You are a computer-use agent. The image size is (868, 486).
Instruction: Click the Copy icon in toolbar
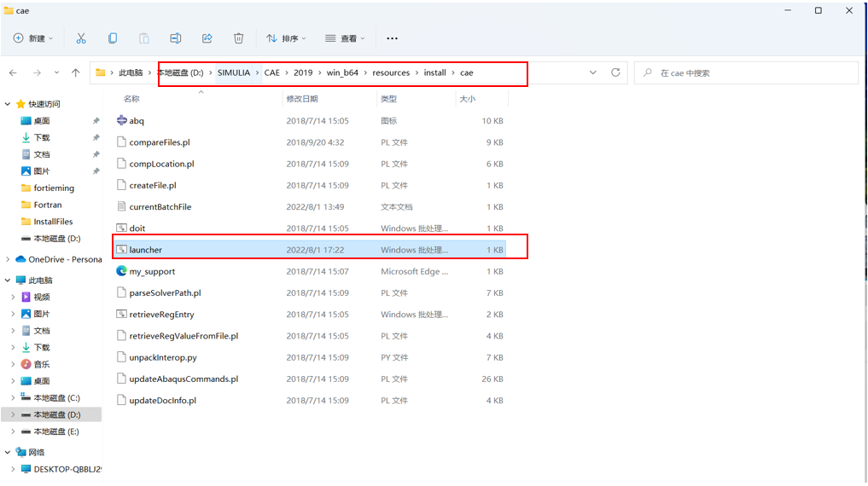[113, 38]
